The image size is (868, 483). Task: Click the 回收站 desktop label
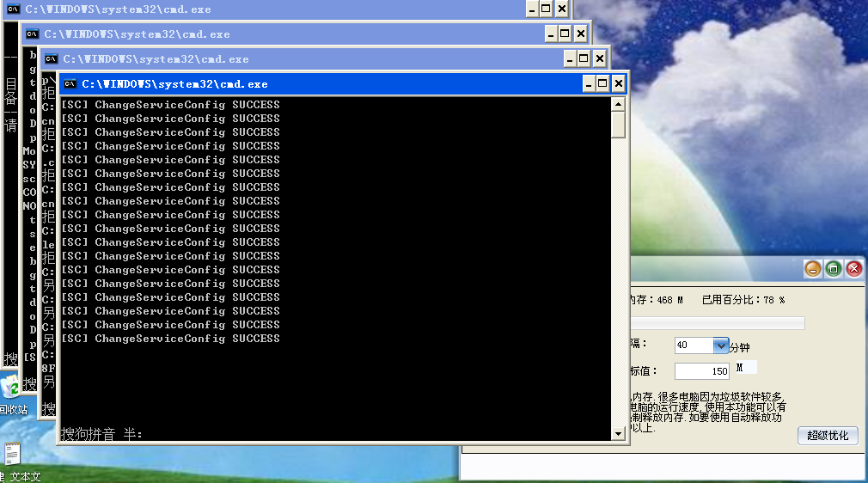point(13,410)
